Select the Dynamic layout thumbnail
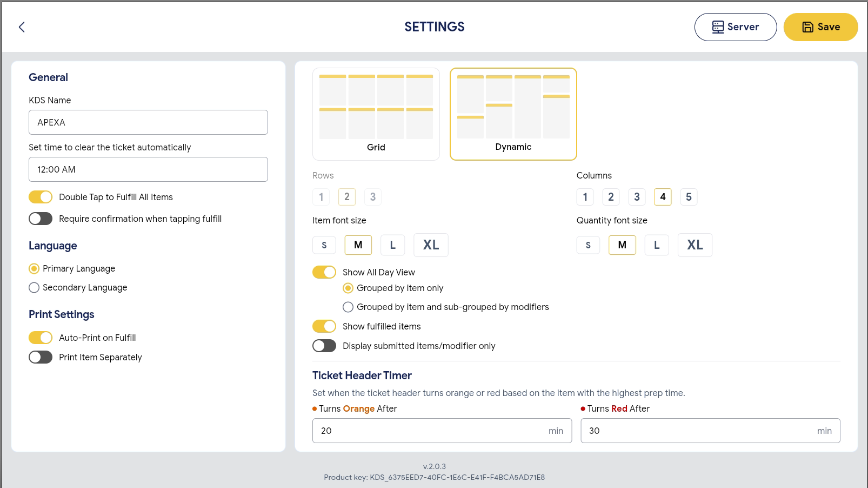Viewport: 868px width, 488px height. click(513, 114)
